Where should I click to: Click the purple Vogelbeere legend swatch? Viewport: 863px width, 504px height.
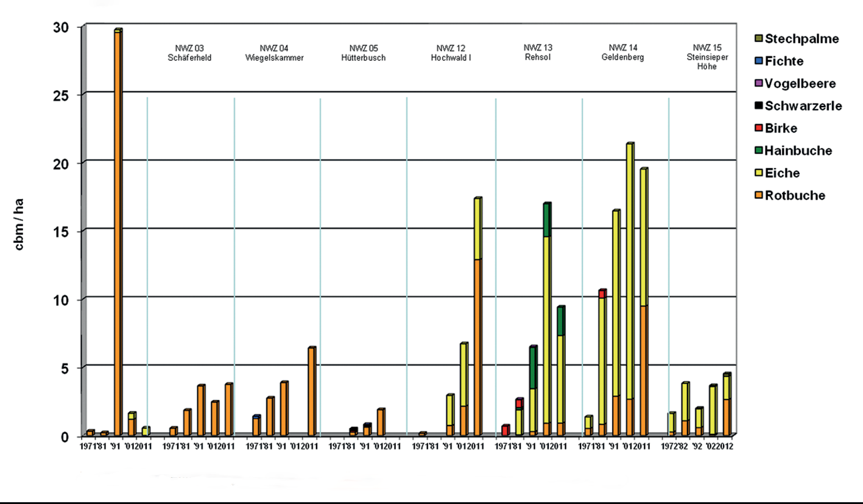tap(758, 84)
